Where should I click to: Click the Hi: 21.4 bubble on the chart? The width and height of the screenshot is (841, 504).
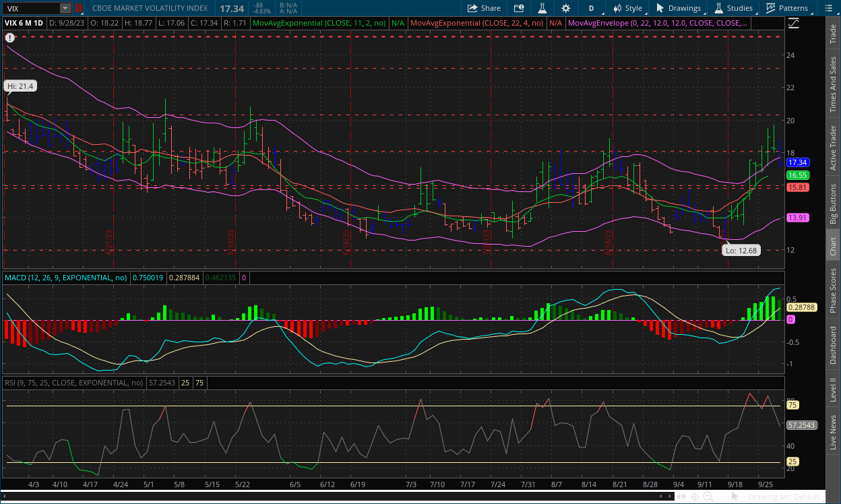point(20,86)
